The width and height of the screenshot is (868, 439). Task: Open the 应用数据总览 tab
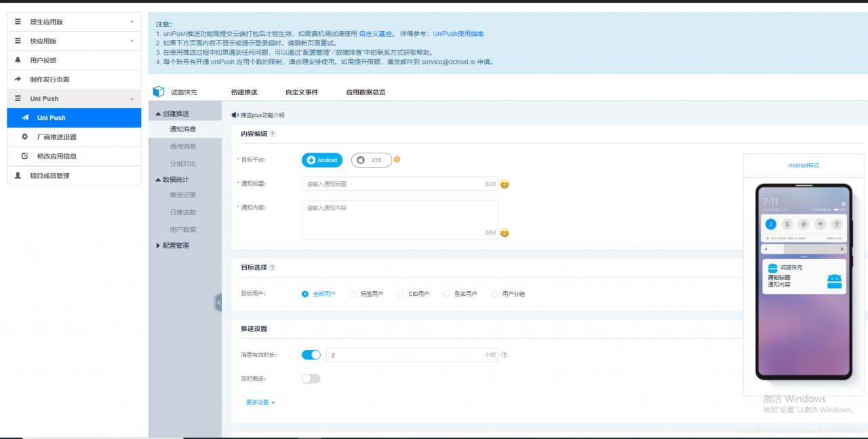tap(365, 91)
